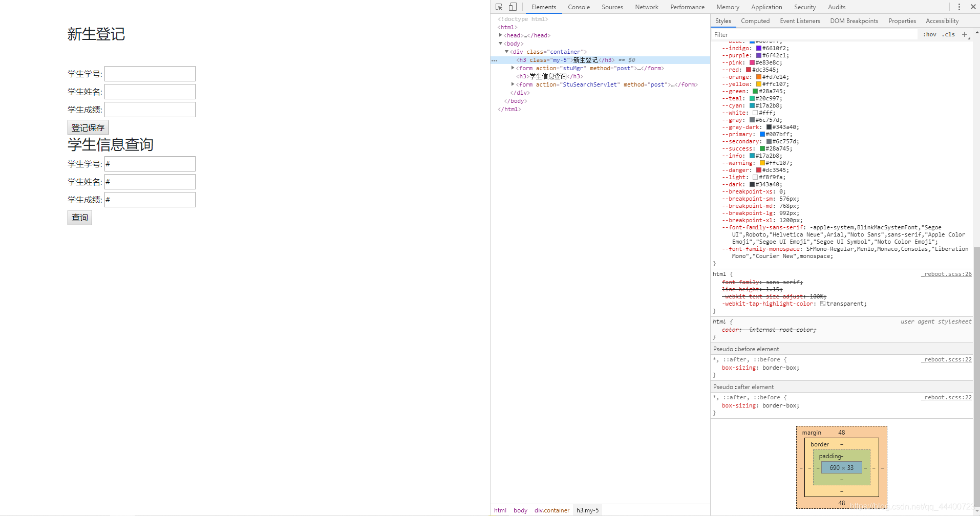Toggle :hov element state panel
980x516 pixels.
[x=930, y=34]
